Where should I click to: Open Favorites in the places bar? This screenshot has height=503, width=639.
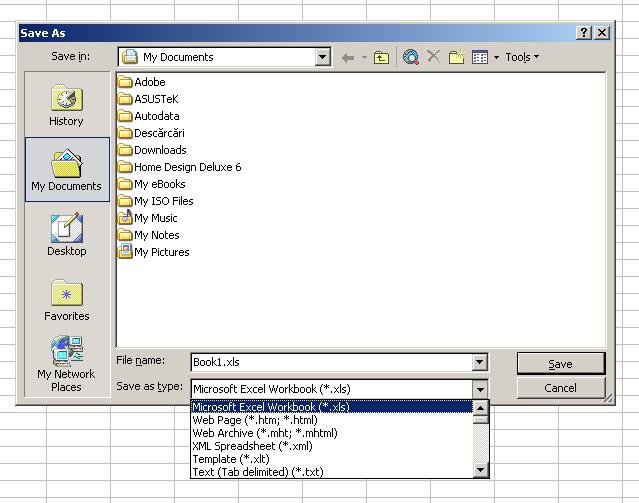[x=66, y=300]
